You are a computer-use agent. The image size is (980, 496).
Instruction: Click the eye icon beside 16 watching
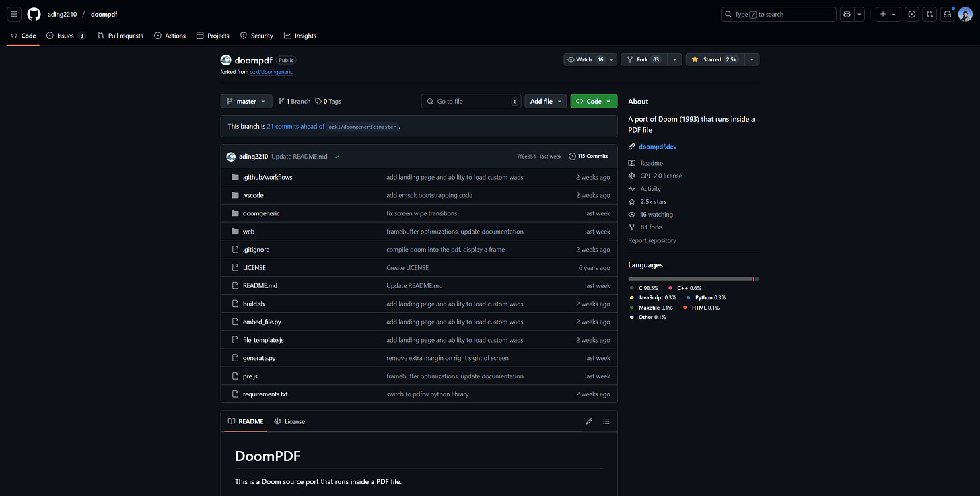[x=631, y=215]
